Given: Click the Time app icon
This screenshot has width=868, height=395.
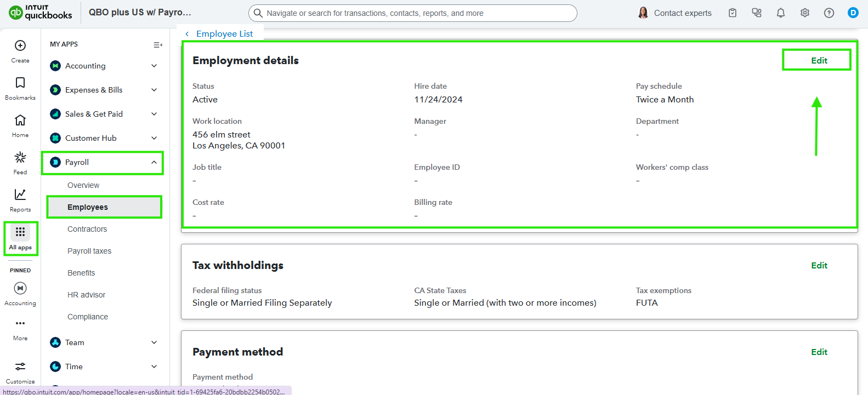Looking at the screenshot, I should coord(55,367).
